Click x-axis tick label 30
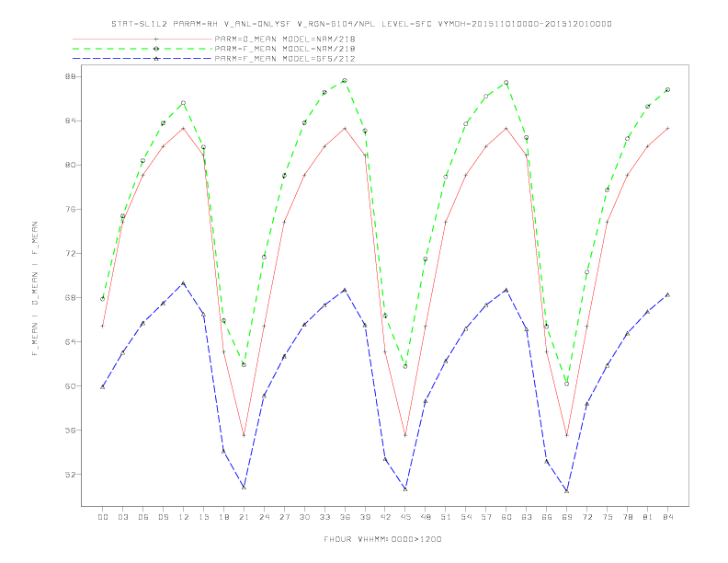Image resolution: width=728 pixels, height=563 pixels. point(304,517)
